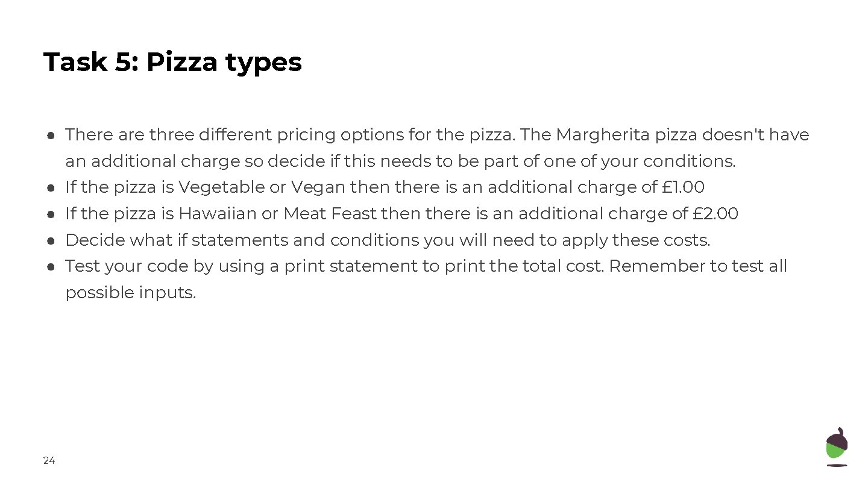
Task: Click the first bullet point dot
Action: (x=52, y=136)
